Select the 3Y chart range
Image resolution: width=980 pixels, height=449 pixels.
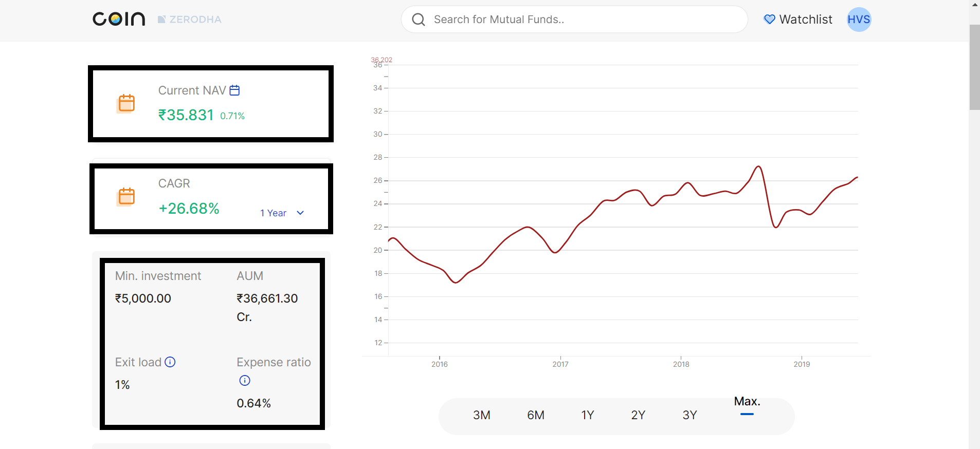click(689, 415)
